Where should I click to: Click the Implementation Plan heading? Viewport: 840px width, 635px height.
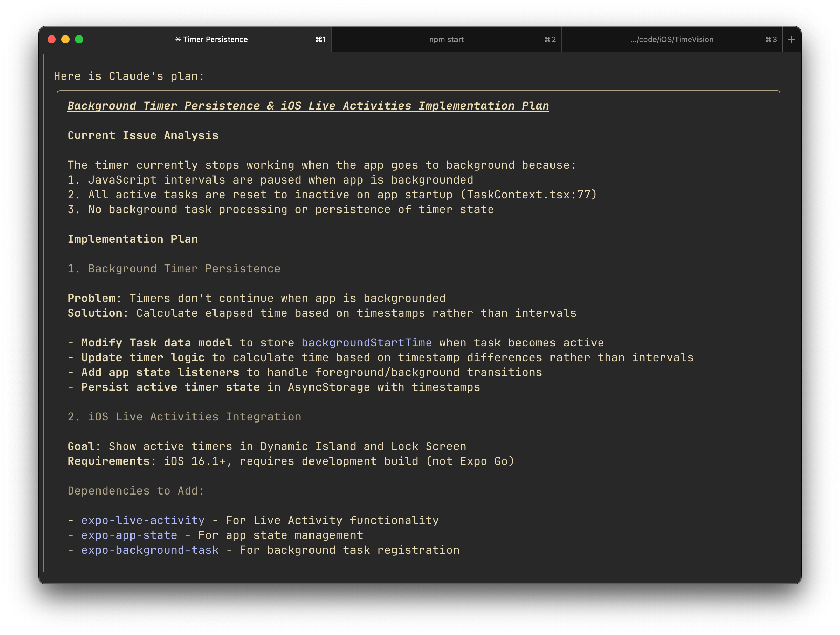[133, 239]
